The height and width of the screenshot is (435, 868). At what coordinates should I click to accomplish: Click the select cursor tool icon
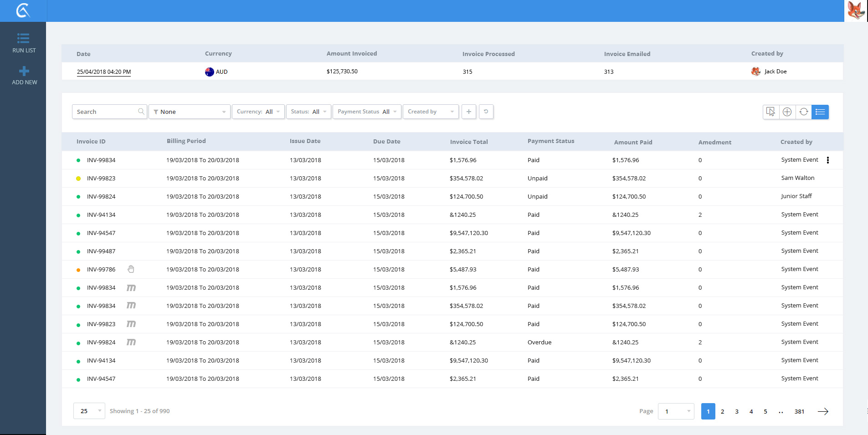[x=770, y=112]
